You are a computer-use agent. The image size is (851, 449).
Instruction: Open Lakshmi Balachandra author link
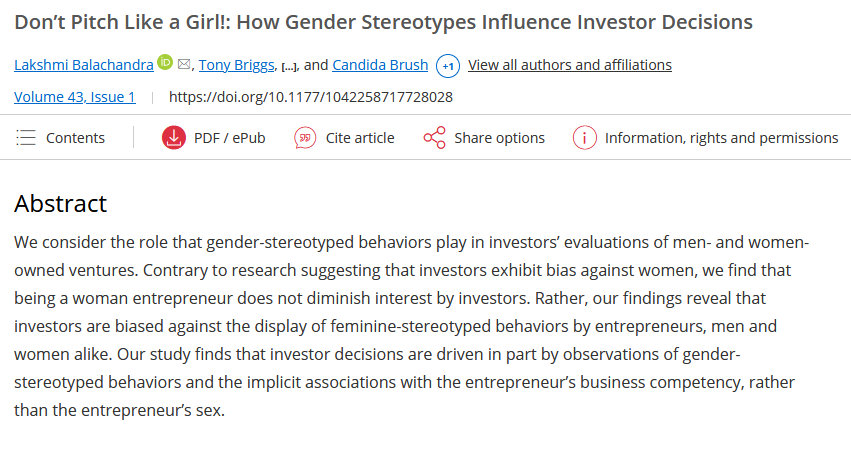click(x=83, y=65)
